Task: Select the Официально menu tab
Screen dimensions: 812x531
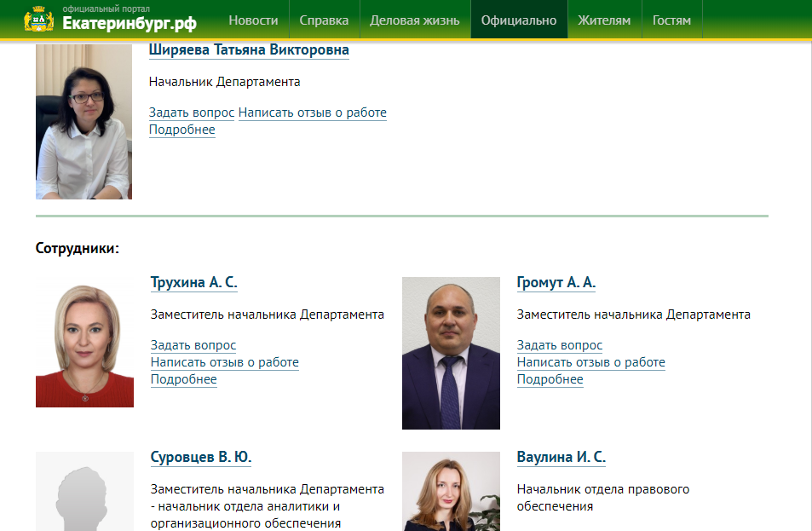Action: [519, 20]
